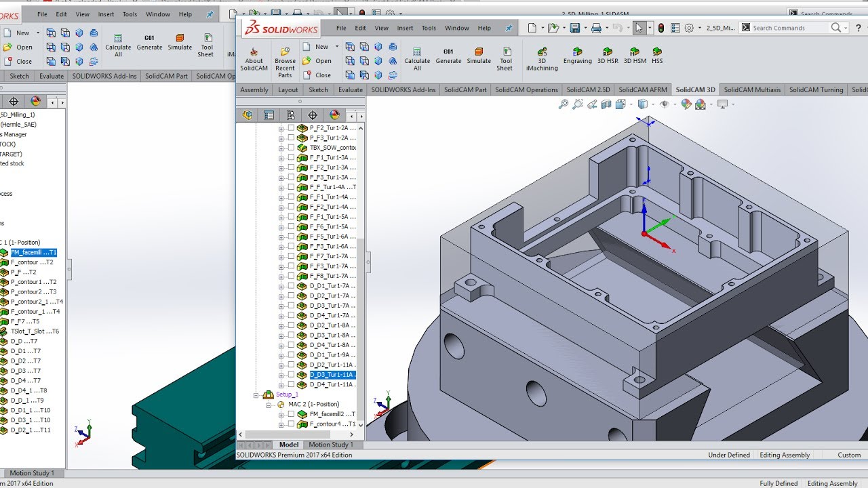Switch to SolidCAM Turning tab
868x488 pixels.
point(816,89)
